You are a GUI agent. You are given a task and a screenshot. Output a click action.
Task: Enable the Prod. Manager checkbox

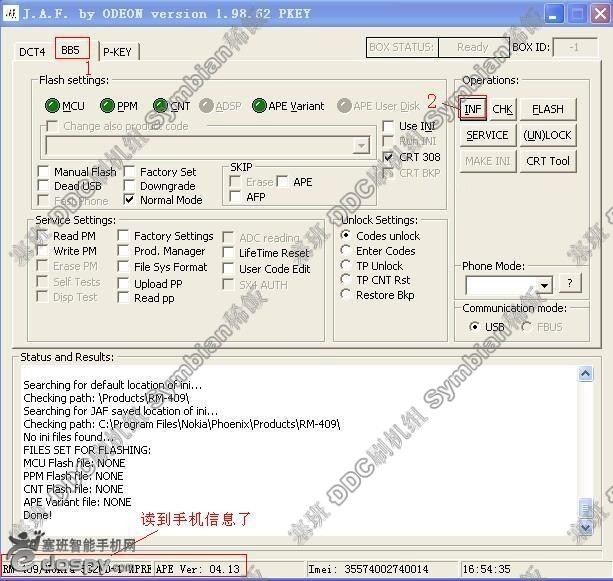point(123,250)
